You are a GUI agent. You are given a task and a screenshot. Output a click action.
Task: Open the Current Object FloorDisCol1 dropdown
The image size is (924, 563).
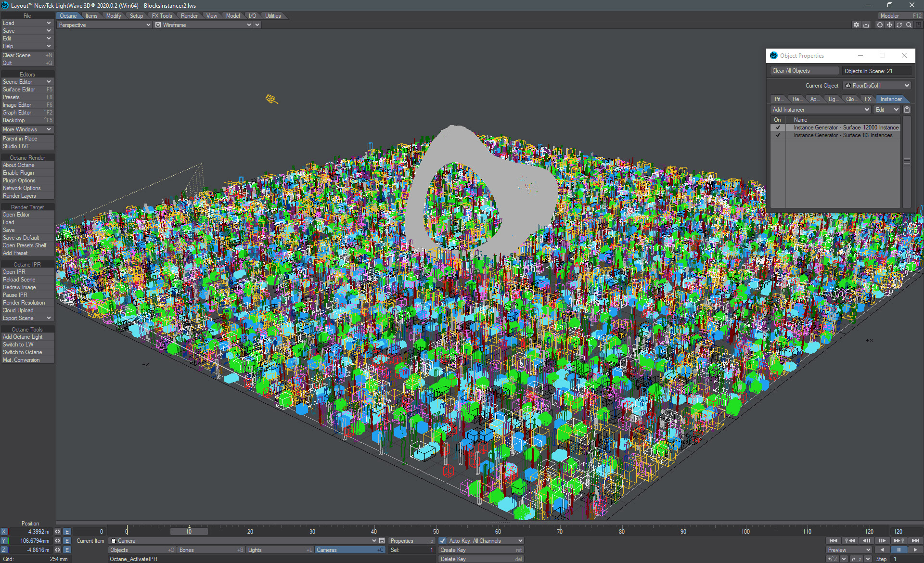pyautogui.click(x=877, y=86)
